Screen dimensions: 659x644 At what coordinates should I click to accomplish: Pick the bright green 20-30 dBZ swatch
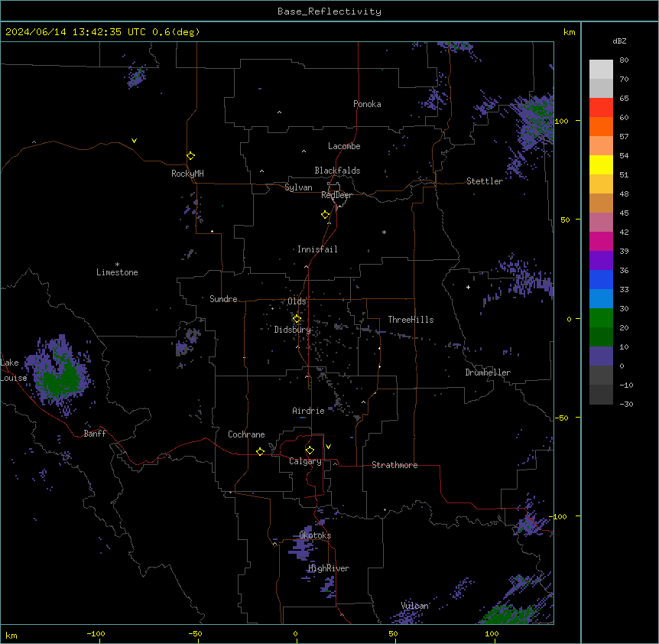(x=601, y=318)
